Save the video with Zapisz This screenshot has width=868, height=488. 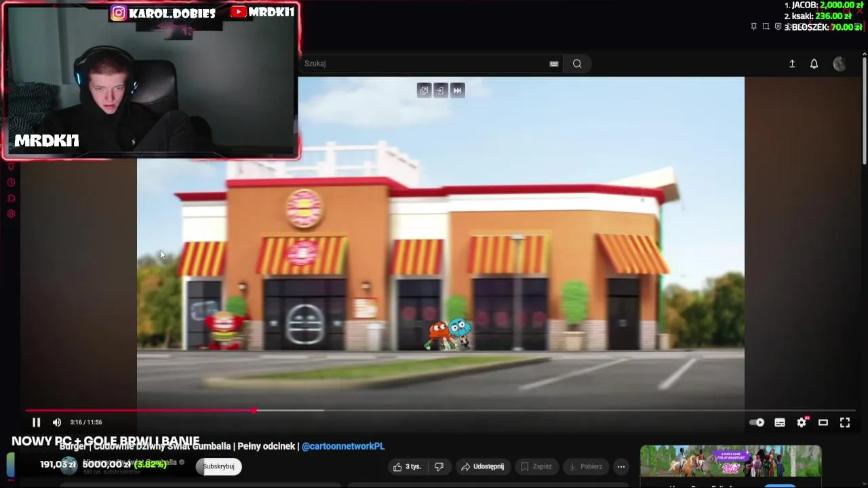pos(536,466)
